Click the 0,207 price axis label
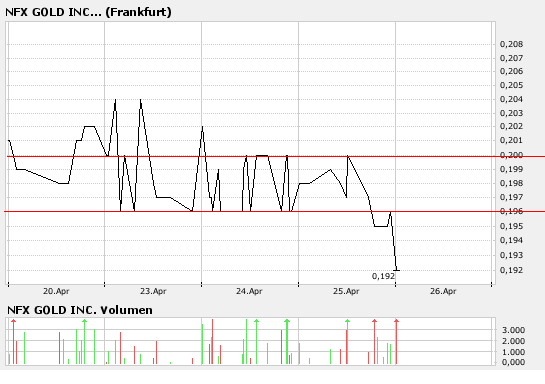 pyautogui.click(x=511, y=58)
